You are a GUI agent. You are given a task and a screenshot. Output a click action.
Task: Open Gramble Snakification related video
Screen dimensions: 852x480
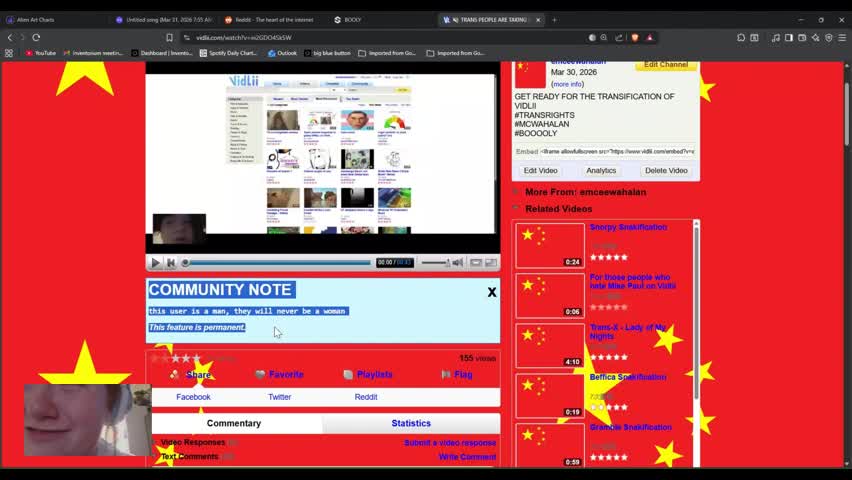click(630, 427)
